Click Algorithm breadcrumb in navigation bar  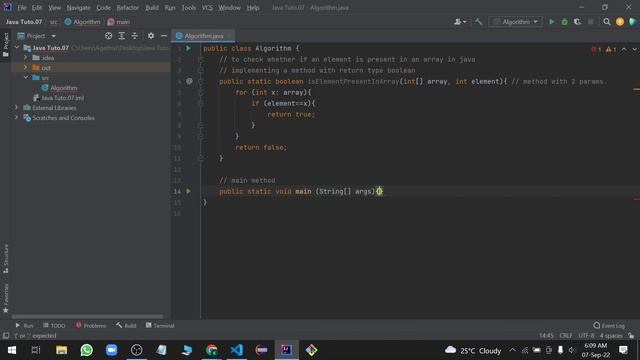tap(82, 22)
